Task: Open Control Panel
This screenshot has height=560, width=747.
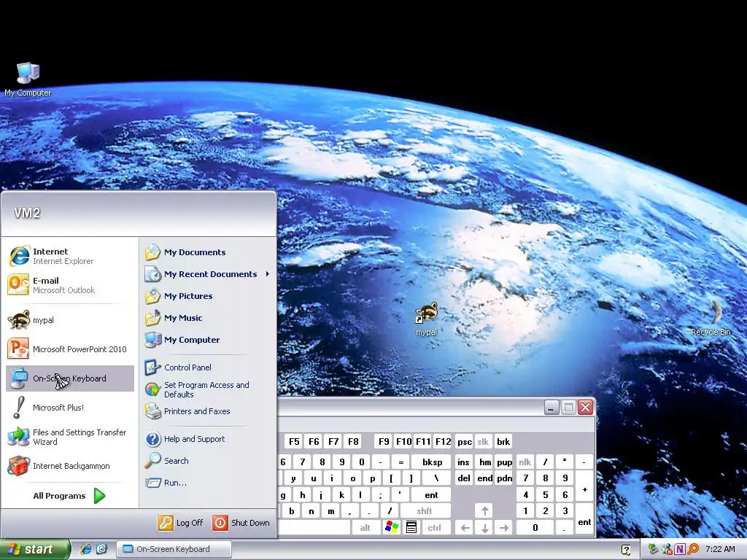Action: pos(207,367)
